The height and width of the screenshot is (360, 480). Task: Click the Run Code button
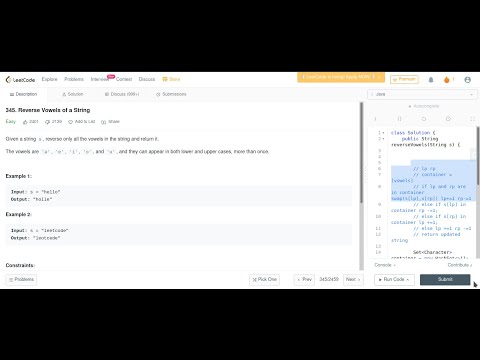pyautogui.click(x=394, y=279)
